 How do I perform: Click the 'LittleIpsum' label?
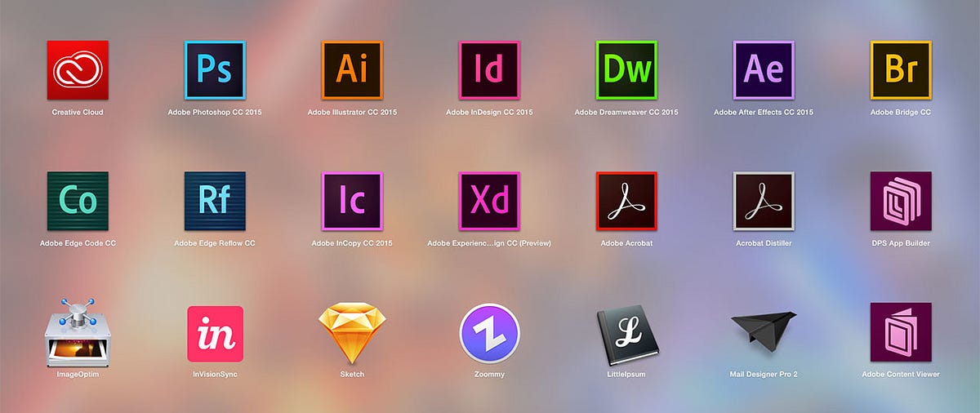626,374
